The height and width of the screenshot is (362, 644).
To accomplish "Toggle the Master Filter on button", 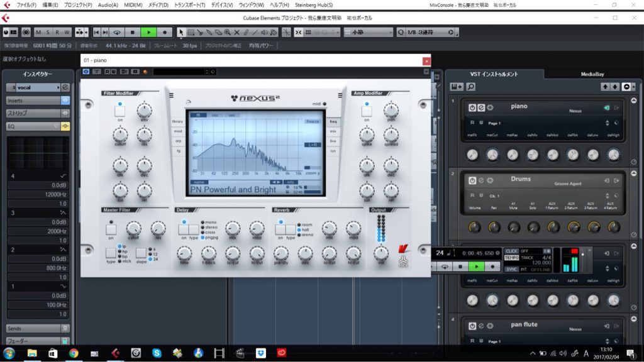I will pyautogui.click(x=111, y=230).
